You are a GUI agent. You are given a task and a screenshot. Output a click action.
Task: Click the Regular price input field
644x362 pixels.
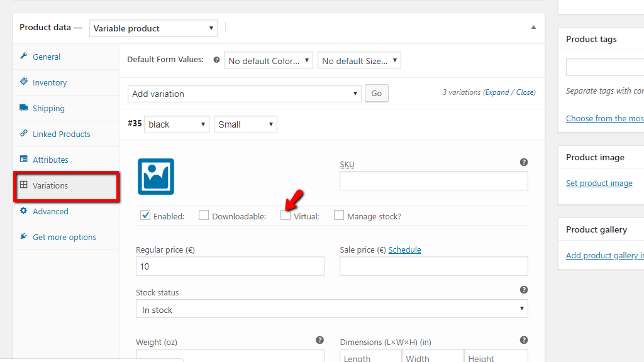pos(230,266)
